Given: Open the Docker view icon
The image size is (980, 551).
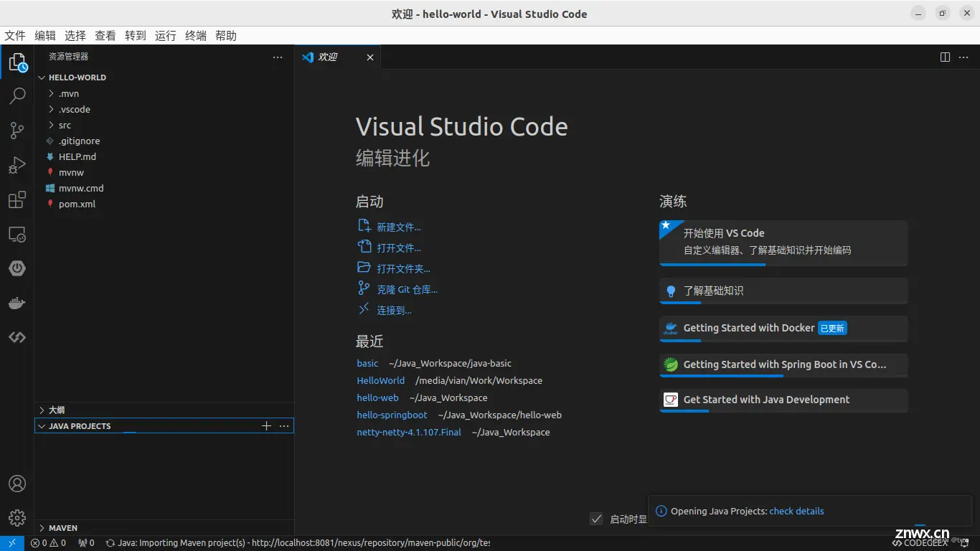Looking at the screenshot, I should (17, 303).
